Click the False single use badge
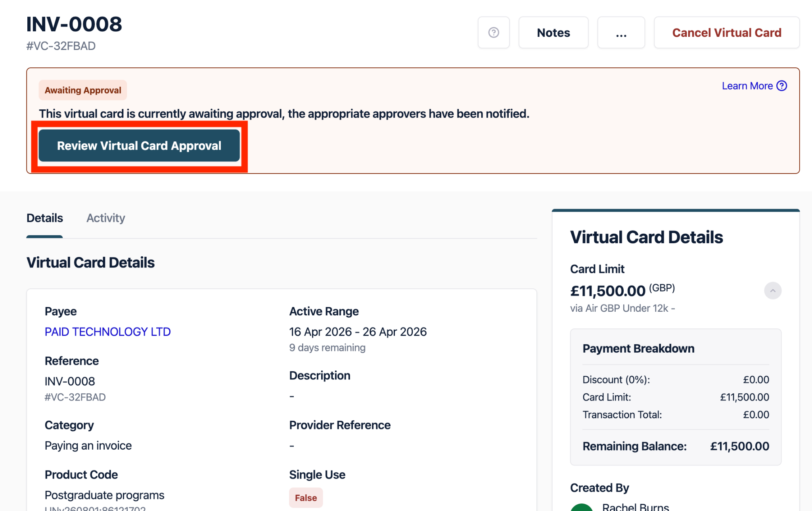Image resolution: width=812 pixels, height=511 pixels. [x=306, y=498]
